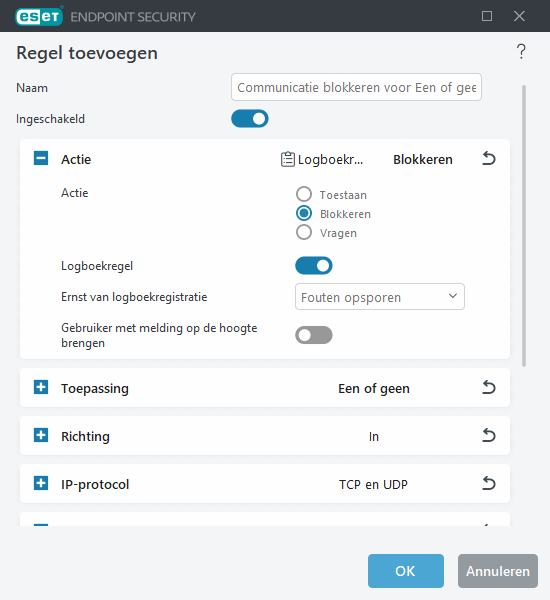The height and width of the screenshot is (600, 550).
Task: Click the 'In' direction value
Action: (374, 437)
